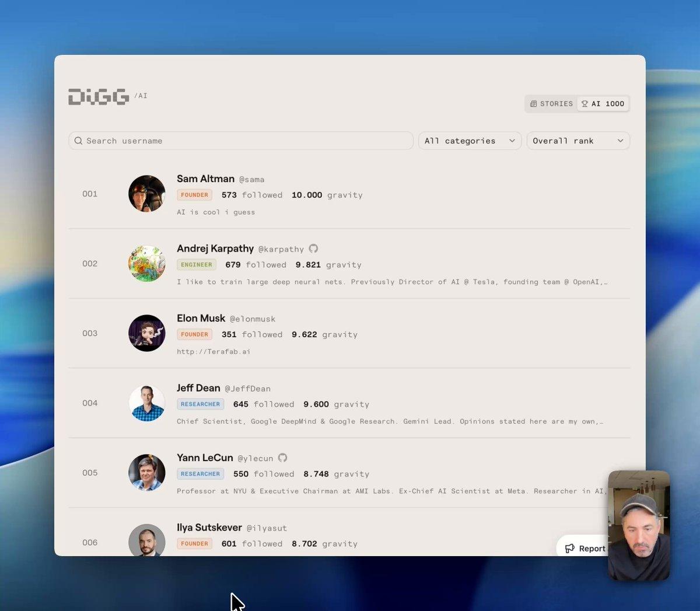Click the RESEARCHER badge on Jeff Dean
Image resolution: width=700 pixels, height=611 pixels.
200,404
